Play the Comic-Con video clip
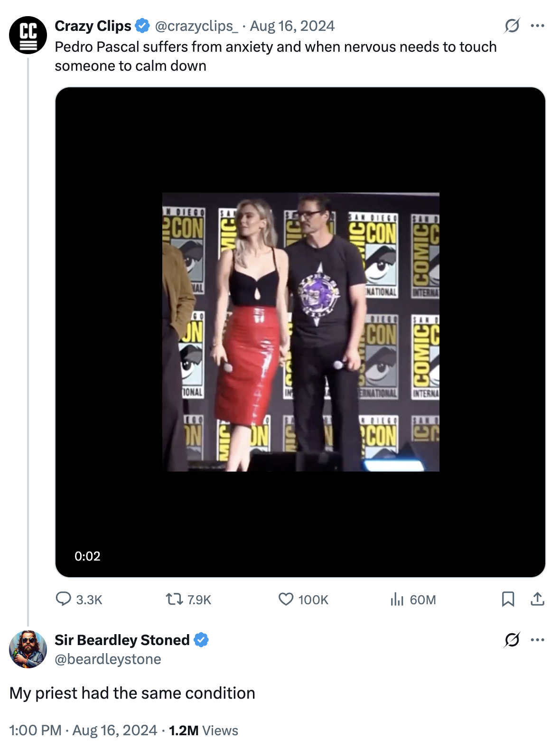 pos(300,332)
